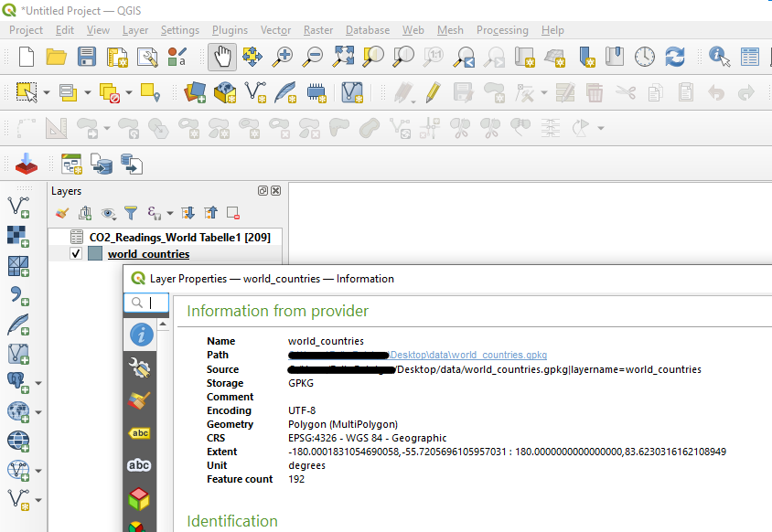The height and width of the screenshot is (532, 772).
Task: Click the Refresh map icon
Action: click(675, 57)
